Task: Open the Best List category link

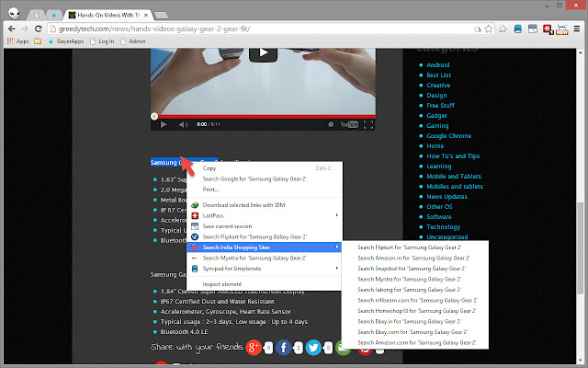Action: coord(439,75)
